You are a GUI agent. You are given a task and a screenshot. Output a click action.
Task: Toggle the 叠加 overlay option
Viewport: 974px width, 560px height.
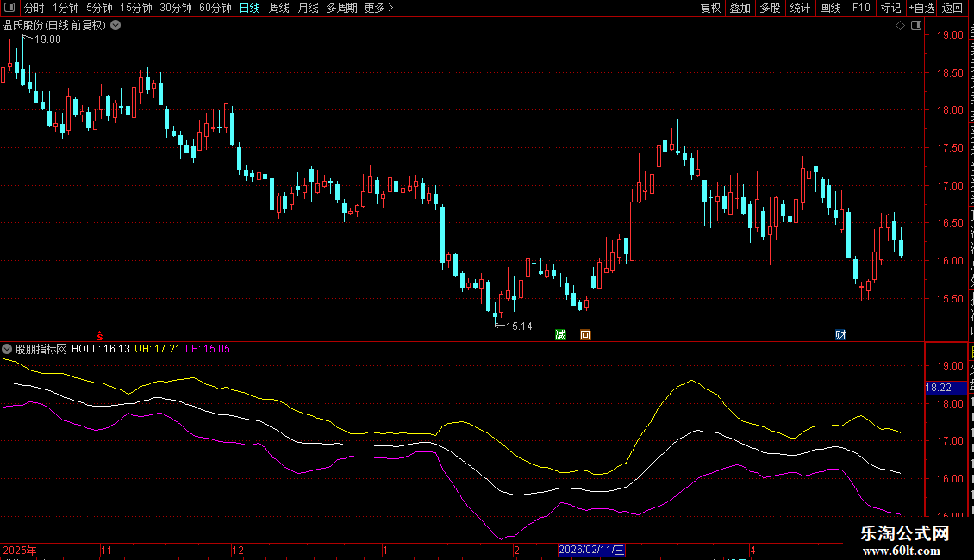tap(740, 8)
